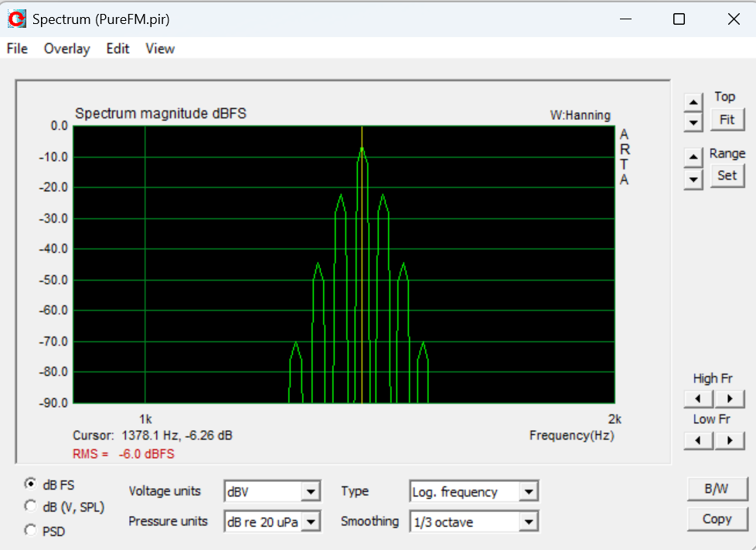756x550 pixels.
Task: Click the Low Fr left arrow
Action: 698,440
